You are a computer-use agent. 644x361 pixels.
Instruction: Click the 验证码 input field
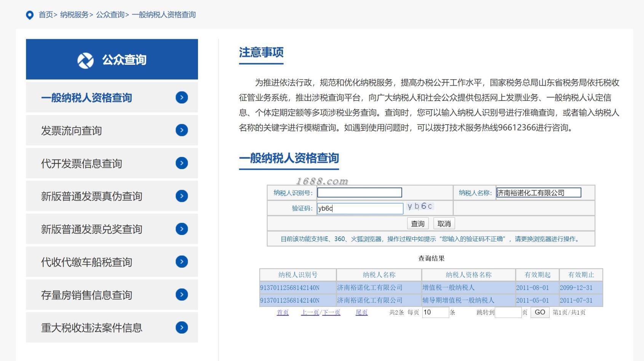[360, 208]
